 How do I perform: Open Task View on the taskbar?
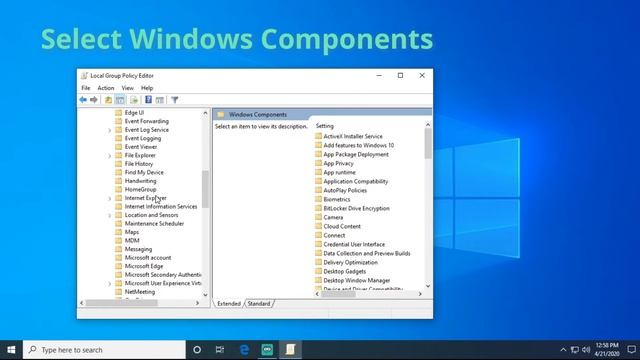click(220, 350)
